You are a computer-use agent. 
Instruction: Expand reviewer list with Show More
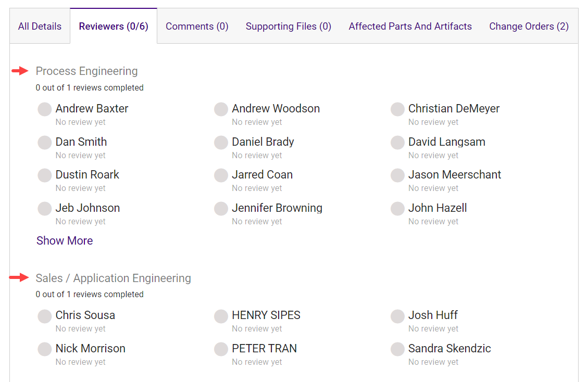click(65, 240)
